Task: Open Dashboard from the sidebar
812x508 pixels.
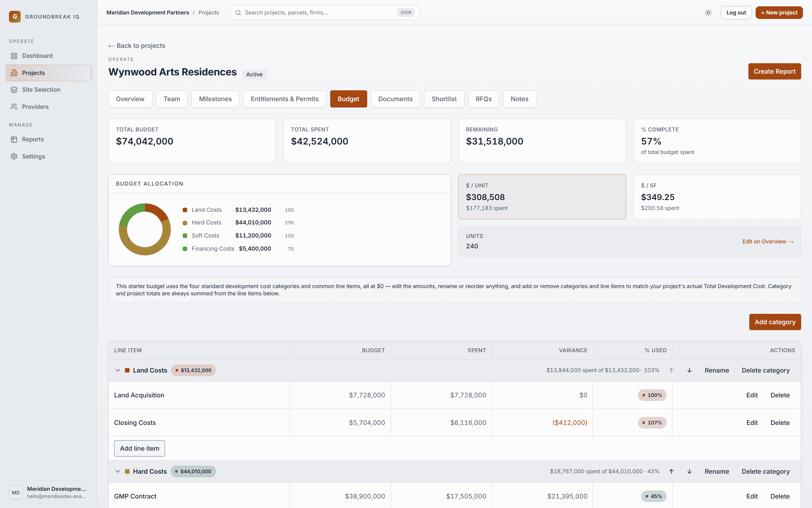Action: tap(48, 56)
